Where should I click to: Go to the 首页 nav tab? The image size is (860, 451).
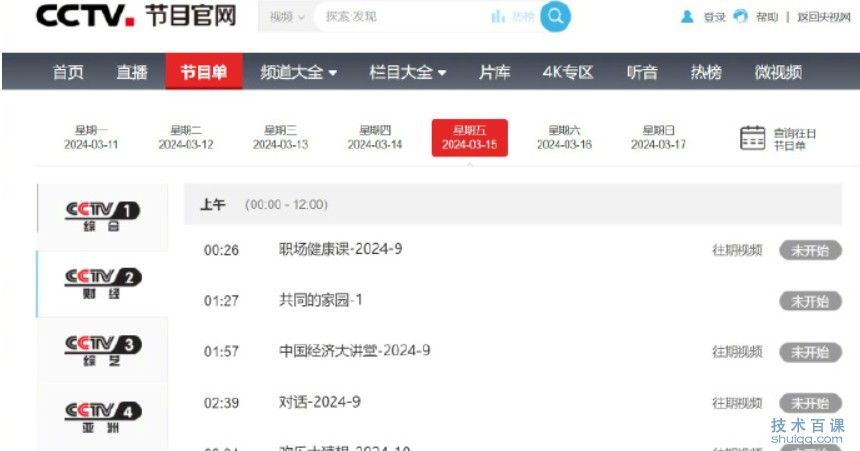click(x=68, y=72)
